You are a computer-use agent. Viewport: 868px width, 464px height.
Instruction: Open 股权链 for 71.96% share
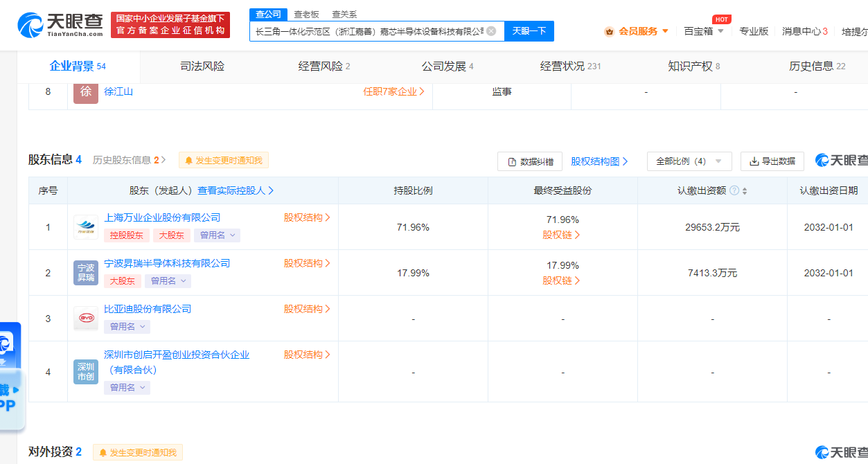(x=562, y=235)
